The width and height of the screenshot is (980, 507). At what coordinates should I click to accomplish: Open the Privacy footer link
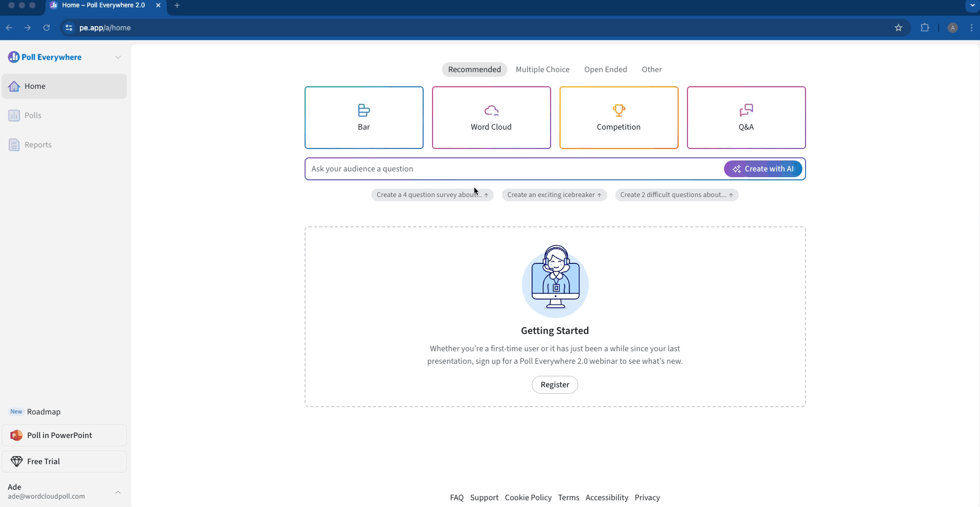tap(647, 498)
